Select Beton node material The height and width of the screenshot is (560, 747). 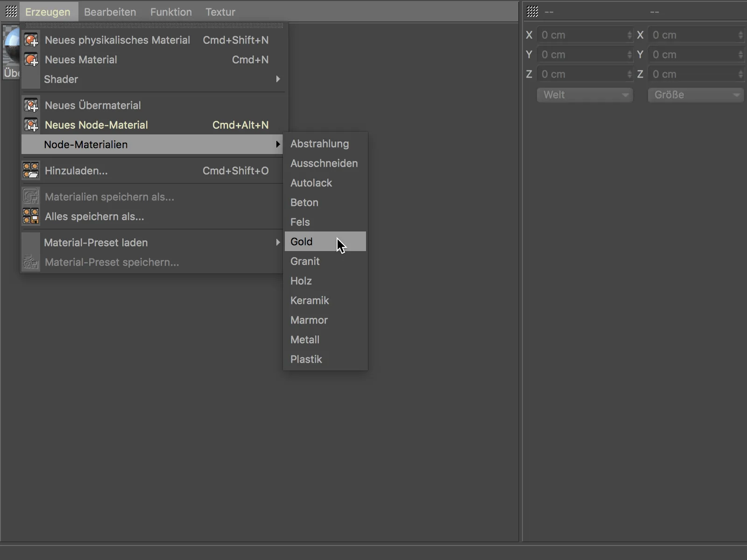tap(325, 203)
